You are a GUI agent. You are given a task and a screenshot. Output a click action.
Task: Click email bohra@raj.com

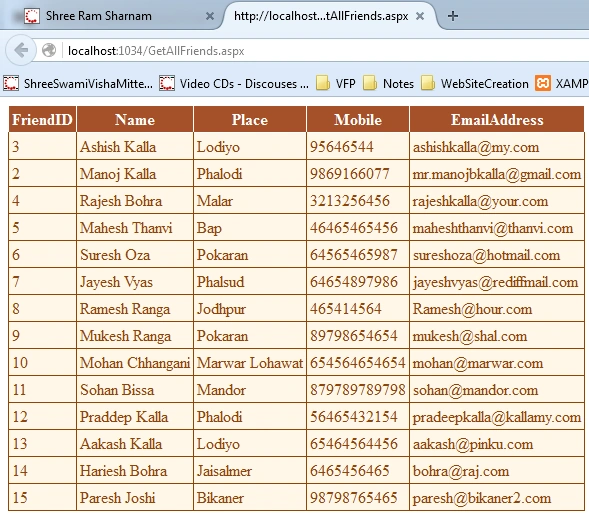point(461,471)
